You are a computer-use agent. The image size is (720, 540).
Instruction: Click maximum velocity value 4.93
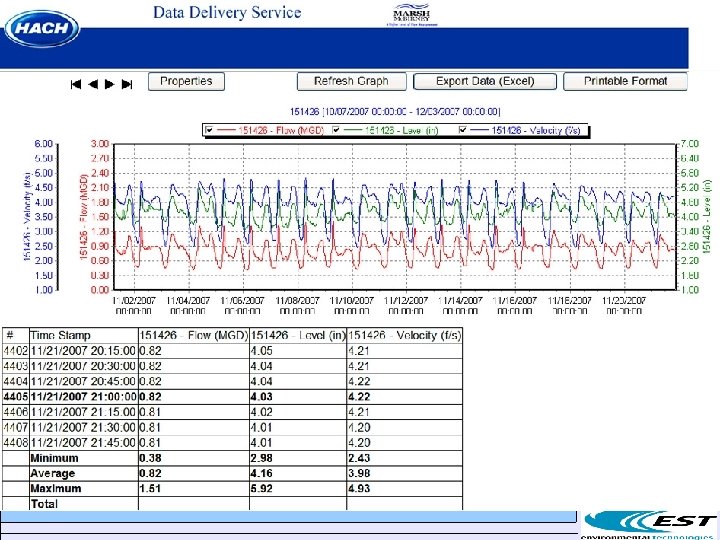click(x=359, y=489)
